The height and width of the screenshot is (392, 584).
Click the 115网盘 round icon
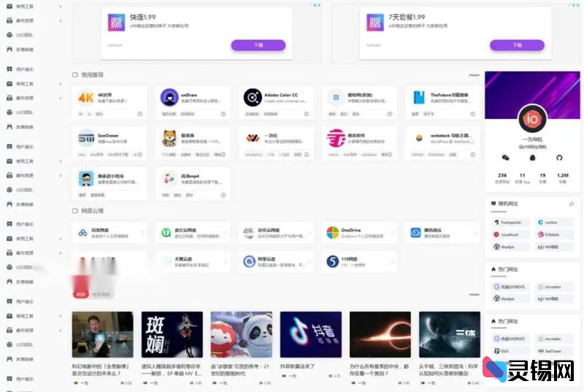pyautogui.click(x=333, y=261)
